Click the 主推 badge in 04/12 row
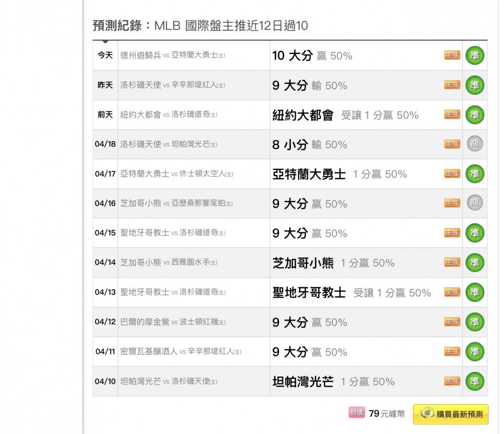504x434 pixels. pyautogui.click(x=452, y=322)
